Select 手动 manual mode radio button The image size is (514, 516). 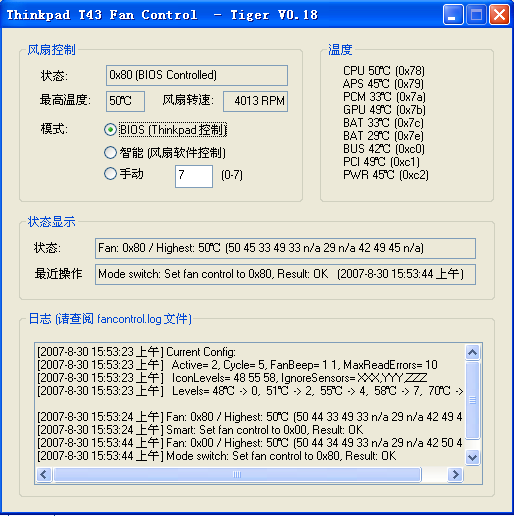[110, 174]
